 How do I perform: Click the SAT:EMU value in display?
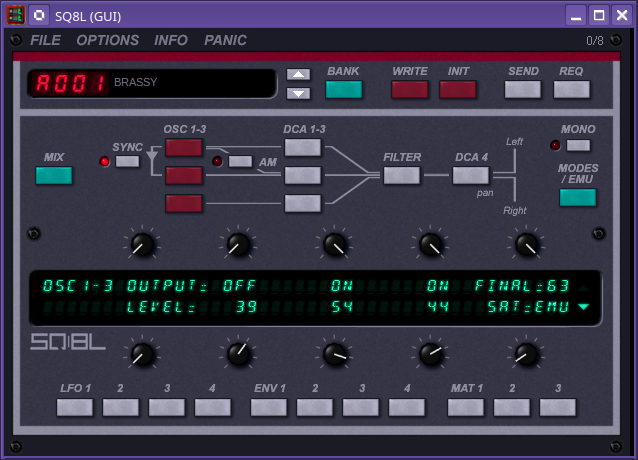528,307
